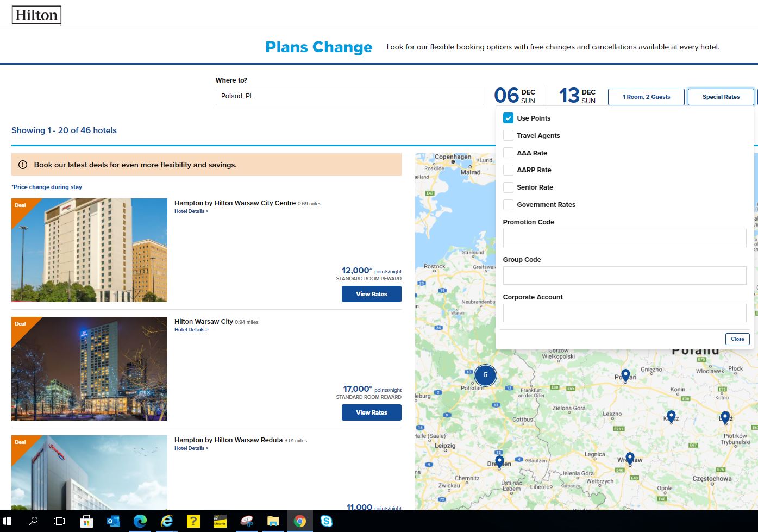This screenshot has width=758, height=532.
Task: Open File Explorer from the taskbar
Action: 273,521
